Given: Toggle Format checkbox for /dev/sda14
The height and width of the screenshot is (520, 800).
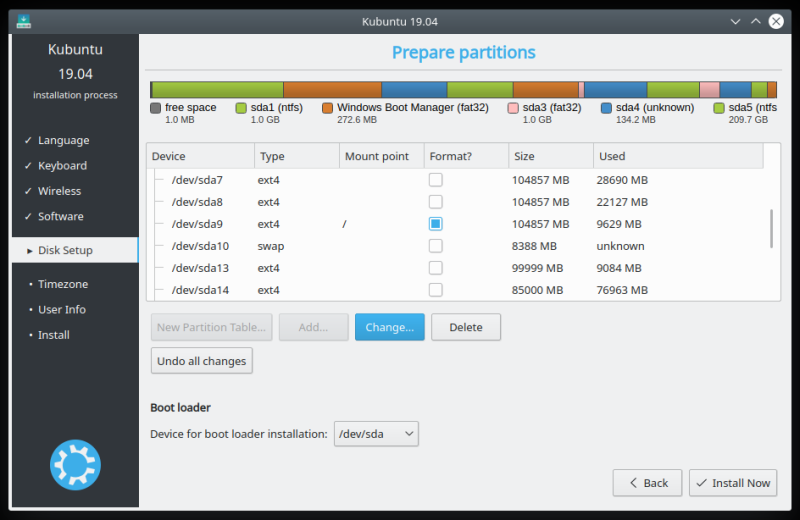Looking at the screenshot, I should (x=436, y=289).
